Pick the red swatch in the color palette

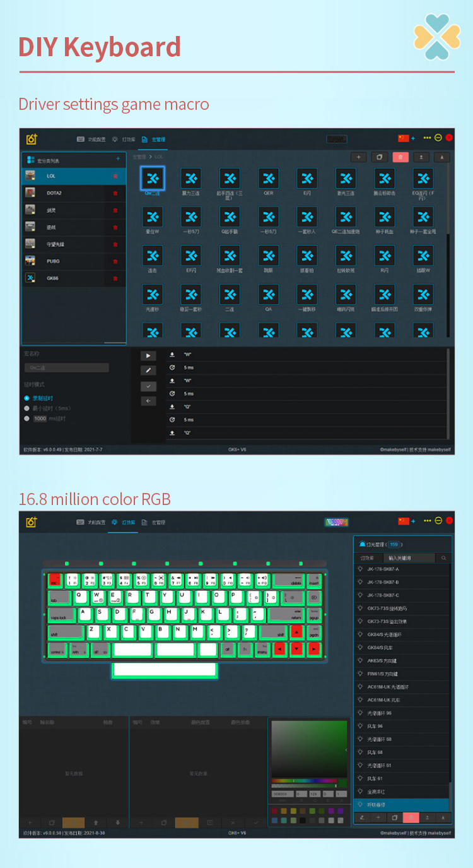click(x=275, y=811)
